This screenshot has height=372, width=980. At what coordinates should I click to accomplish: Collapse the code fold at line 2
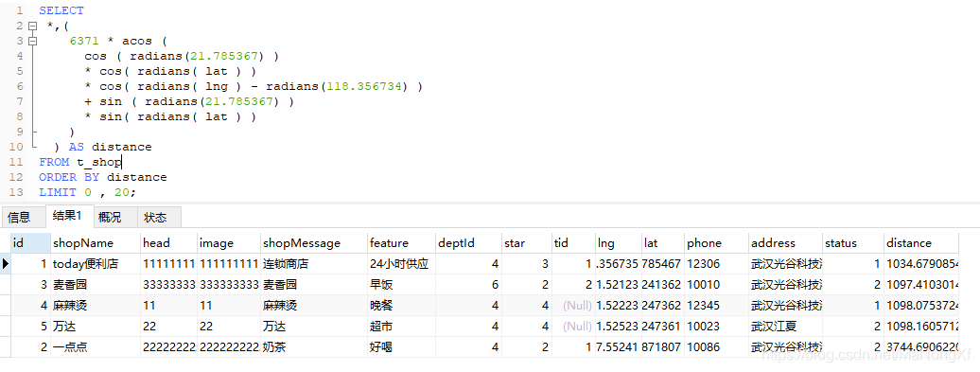click(x=32, y=27)
